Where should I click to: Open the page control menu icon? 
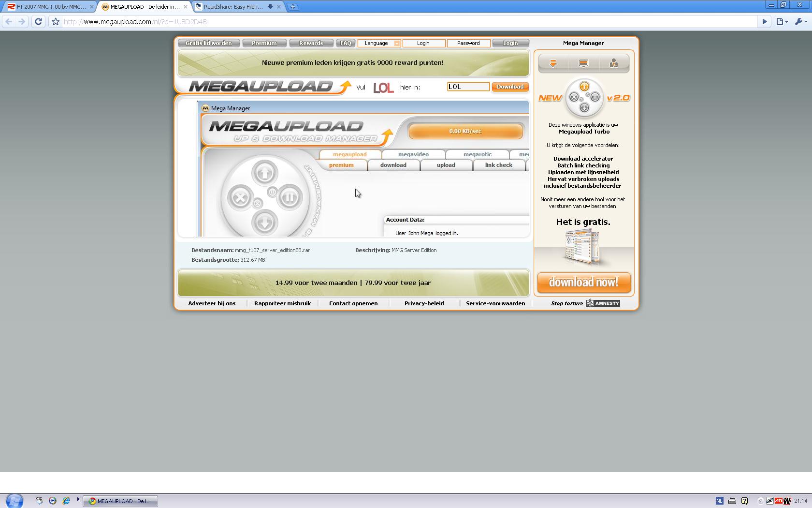(782, 21)
